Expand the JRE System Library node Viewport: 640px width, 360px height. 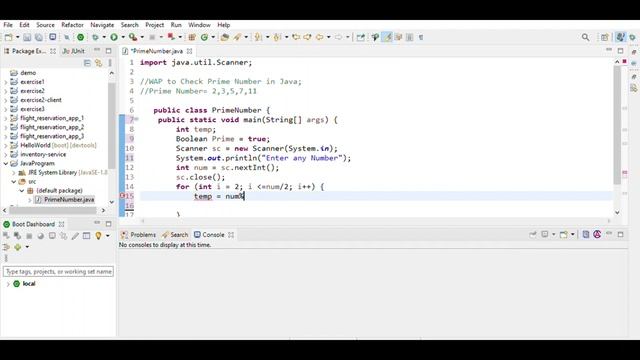point(13,173)
